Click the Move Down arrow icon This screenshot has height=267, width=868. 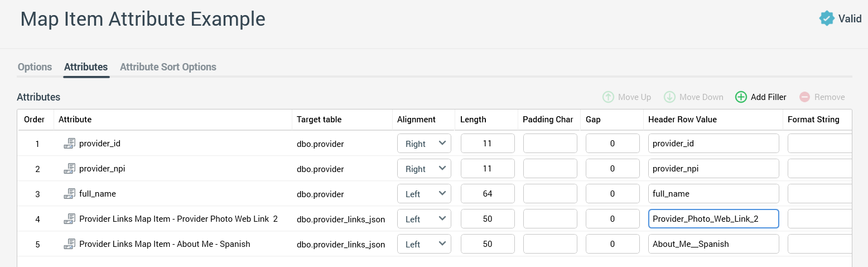click(669, 97)
